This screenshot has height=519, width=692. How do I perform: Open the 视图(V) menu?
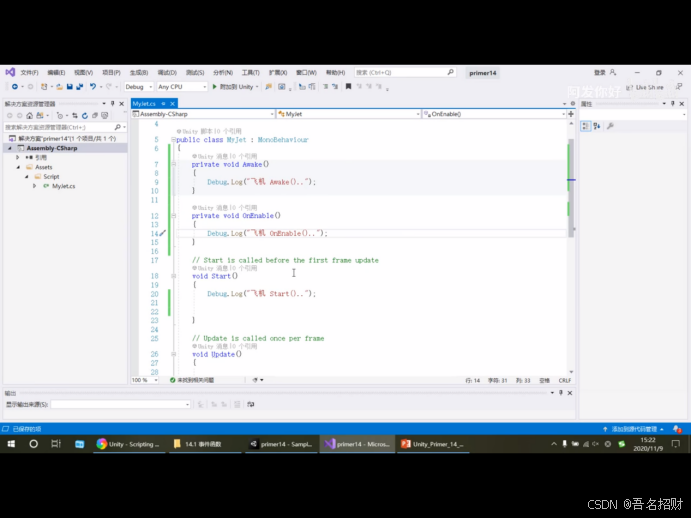(x=83, y=73)
